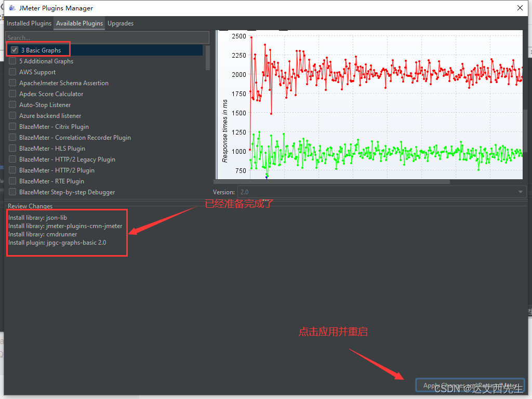The width and height of the screenshot is (532, 399).
Task: Enable BlazeMeter - HTTP/2 Plugin checkbox
Action: [12, 170]
